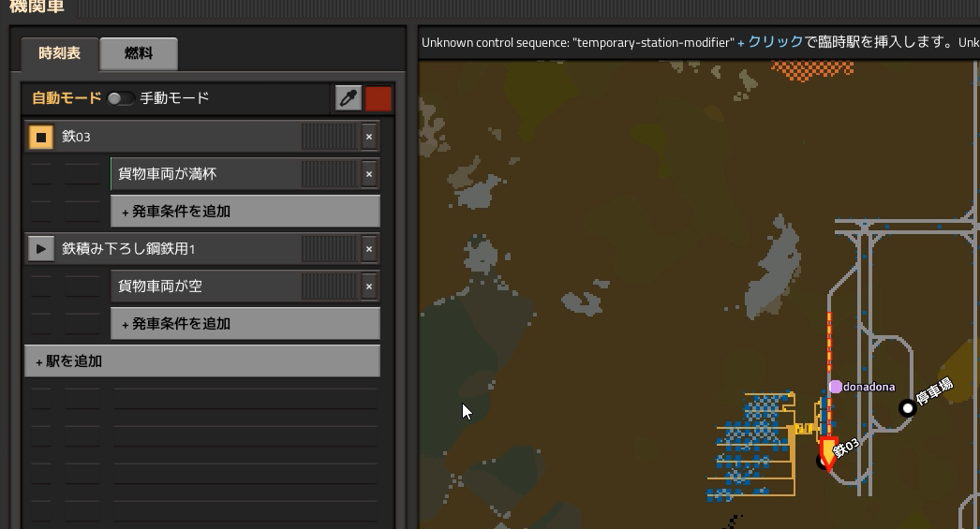Remove station 鉄03 from the schedule
The image size is (980, 529).
point(369,137)
